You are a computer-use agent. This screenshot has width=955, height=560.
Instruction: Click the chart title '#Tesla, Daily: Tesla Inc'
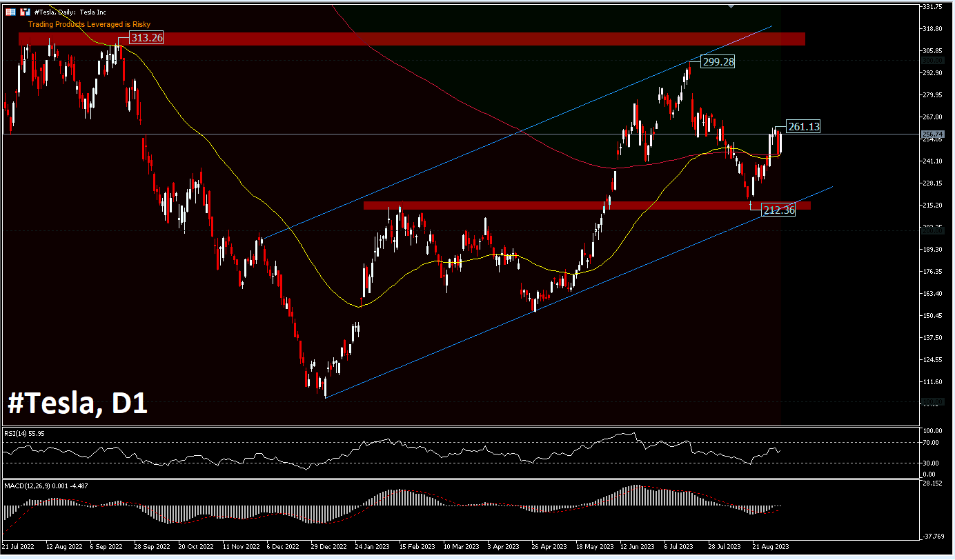click(70, 12)
